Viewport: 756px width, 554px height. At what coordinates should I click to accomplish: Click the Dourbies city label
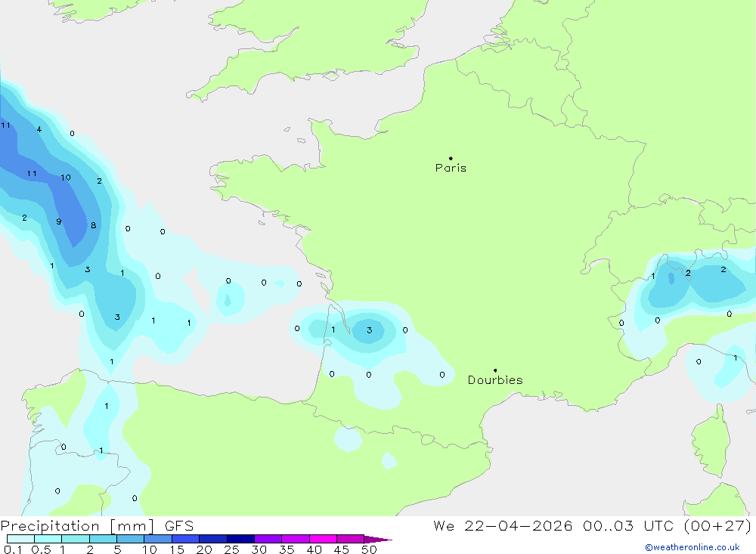(495, 380)
